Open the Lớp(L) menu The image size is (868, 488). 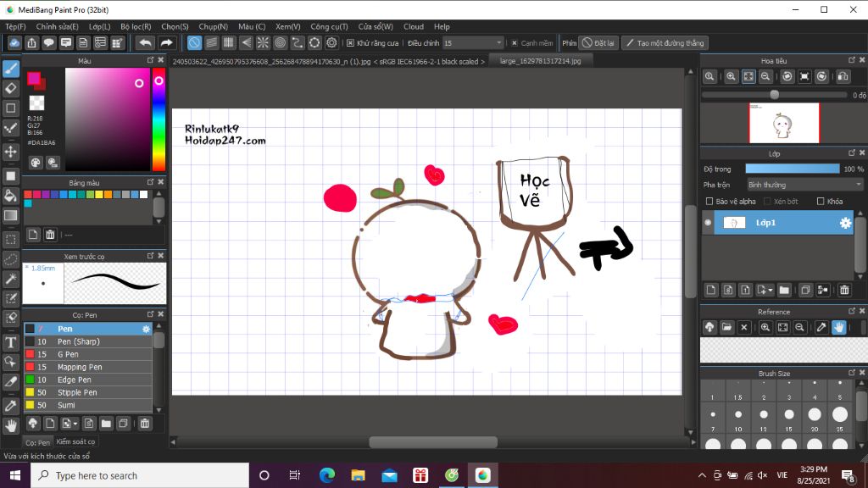[x=100, y=26]
